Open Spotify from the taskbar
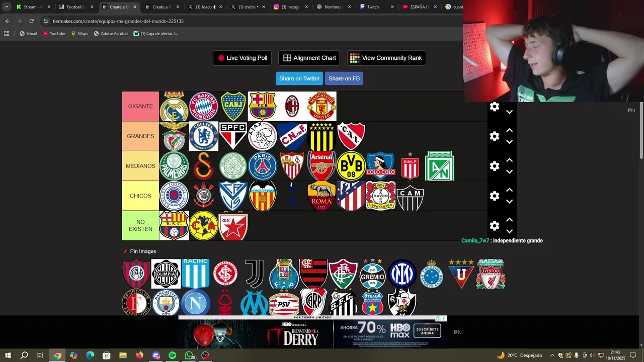 (172, 355)
